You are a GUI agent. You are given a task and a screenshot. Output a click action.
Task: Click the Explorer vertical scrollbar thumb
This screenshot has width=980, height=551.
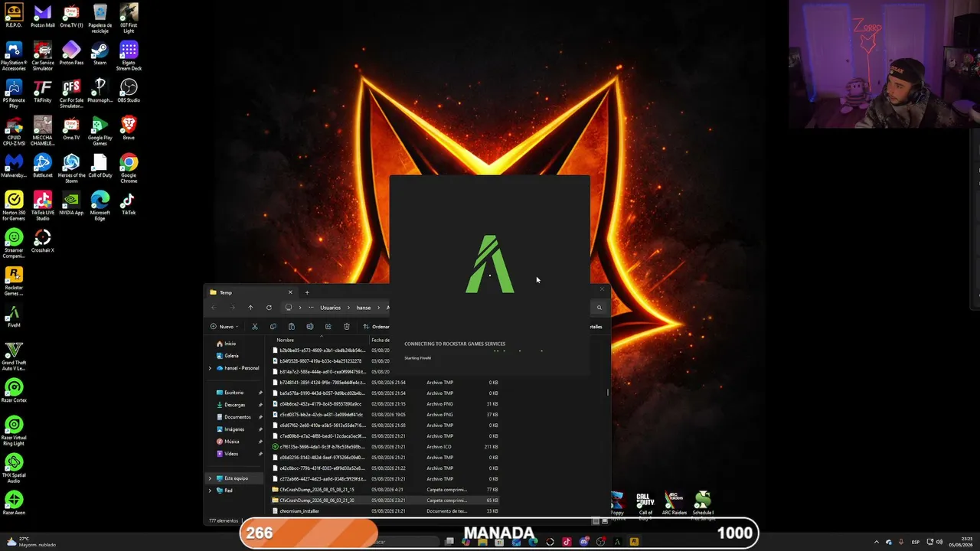(x=608, y=392)
